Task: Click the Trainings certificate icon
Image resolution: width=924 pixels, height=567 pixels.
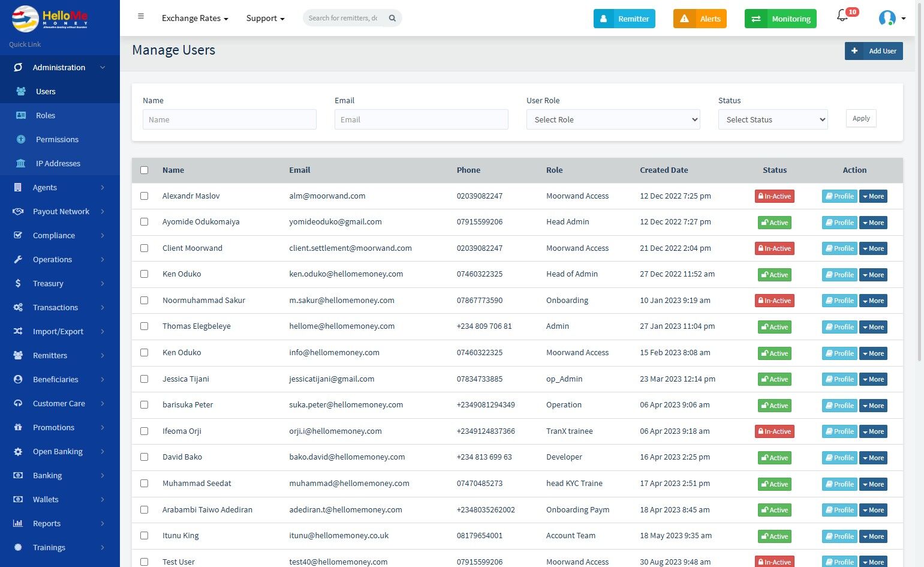Action: click(18, 547)
